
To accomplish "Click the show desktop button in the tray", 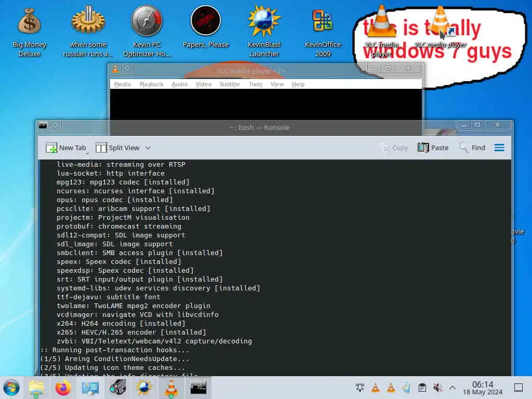I will pos(518,388).
